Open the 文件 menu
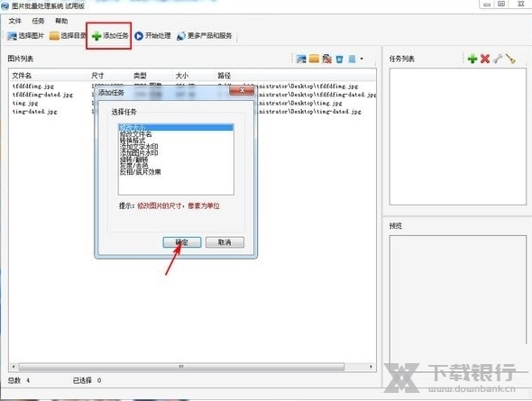Viewport: 532px width, 401px height. coord(14,21)
